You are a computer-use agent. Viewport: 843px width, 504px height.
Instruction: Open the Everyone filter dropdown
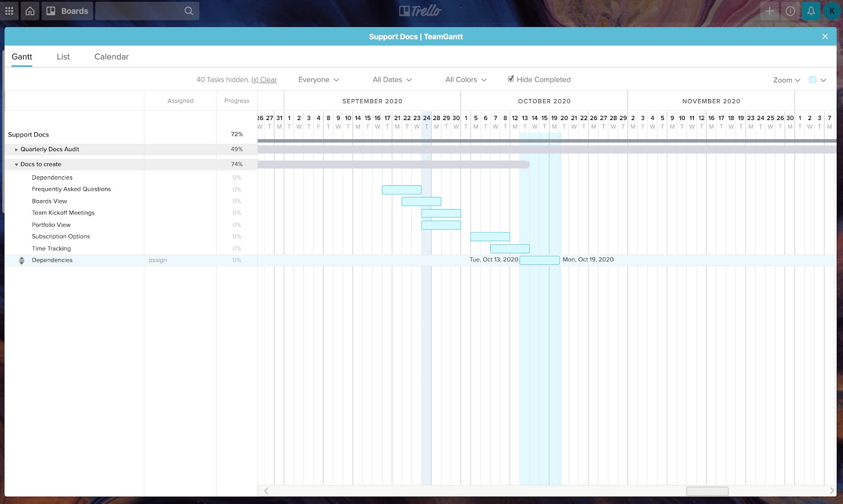(319, 80)
